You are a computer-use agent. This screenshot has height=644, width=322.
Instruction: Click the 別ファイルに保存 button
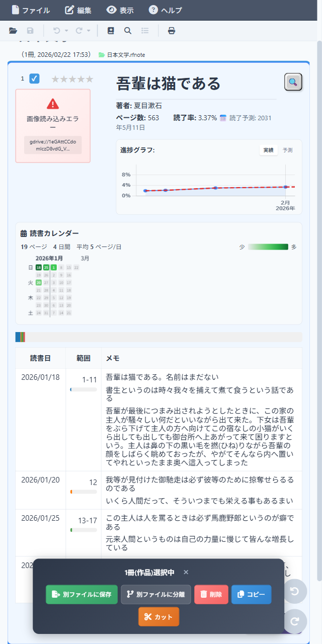point(82,594)
